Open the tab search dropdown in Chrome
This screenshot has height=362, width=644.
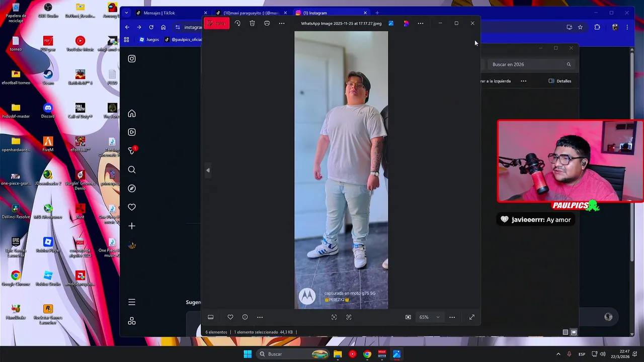[x=126, y=13]
